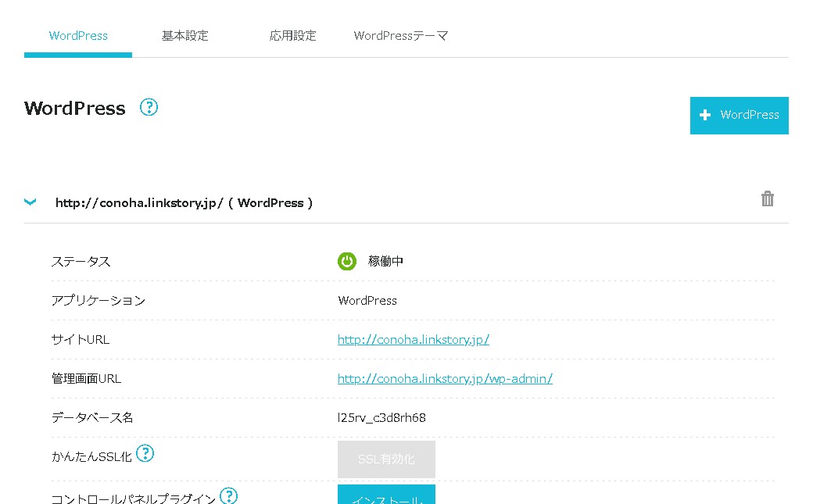Click the 稼働中 status indicator
Screen dimensions: 813x504
(384, 261)
